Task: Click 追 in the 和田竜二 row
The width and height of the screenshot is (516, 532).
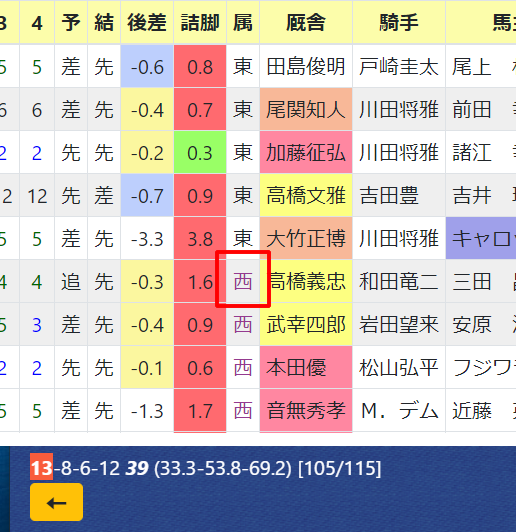Action: pos(71,282)
